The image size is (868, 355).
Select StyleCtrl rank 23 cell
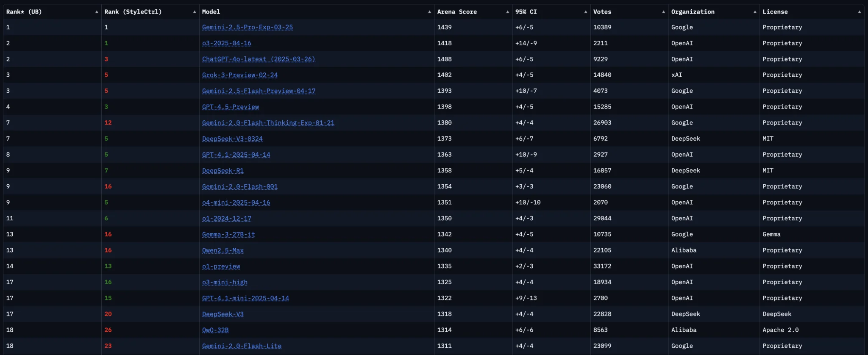click(x=108, y=346)
